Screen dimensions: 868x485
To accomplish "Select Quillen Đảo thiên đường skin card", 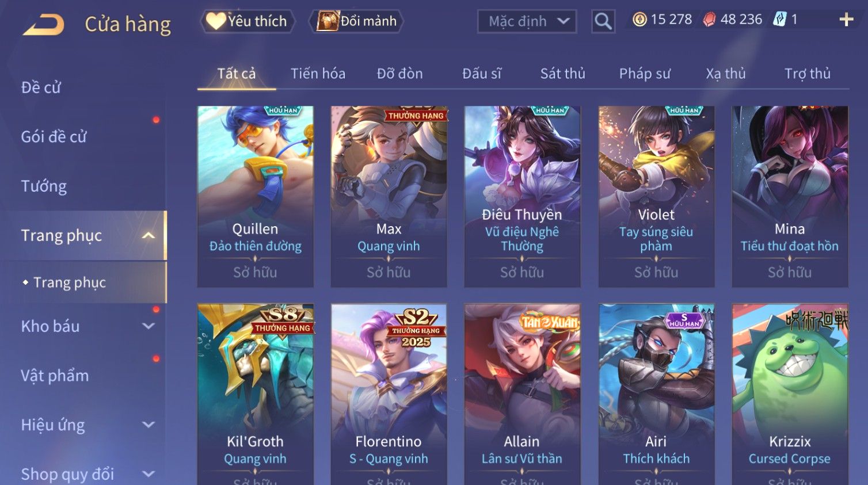I will point(255,196).
